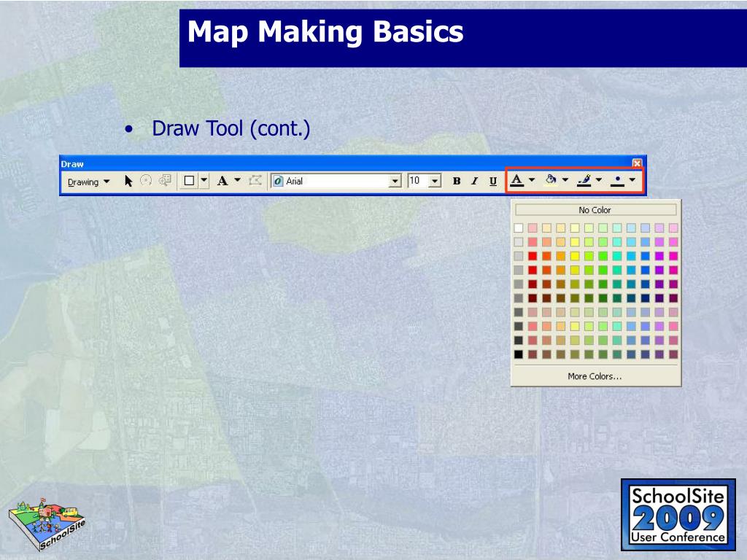
Task: Click the Edit Vertices icon
Action: pyautogui.click(x=255, y=181)
